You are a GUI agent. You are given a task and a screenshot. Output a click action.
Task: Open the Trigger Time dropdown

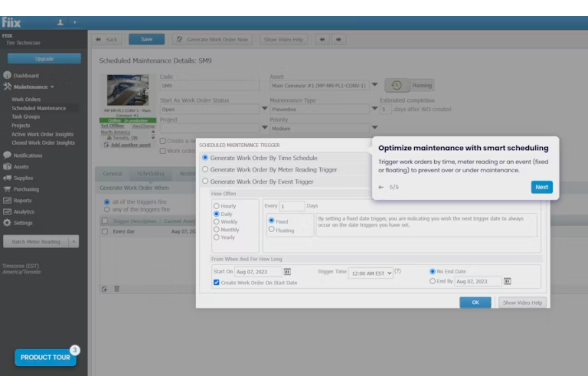(x=370, y=273)
